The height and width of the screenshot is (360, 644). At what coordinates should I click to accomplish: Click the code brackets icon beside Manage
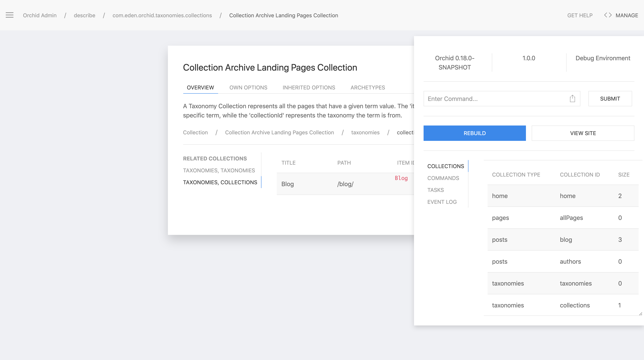click(608, 15)
